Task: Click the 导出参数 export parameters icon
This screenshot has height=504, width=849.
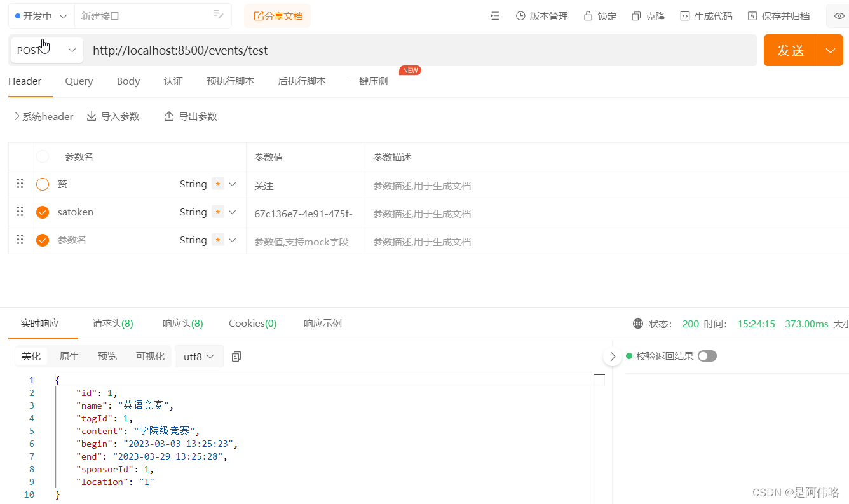Action: [x=189, y=116]
